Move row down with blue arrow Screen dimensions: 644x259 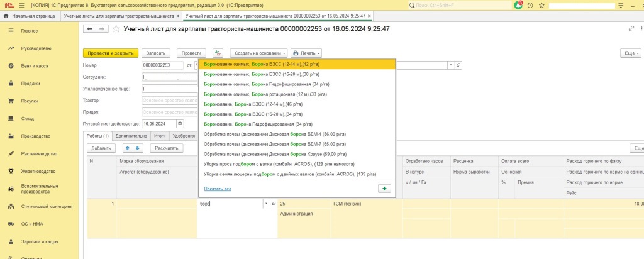click(138, 148)
